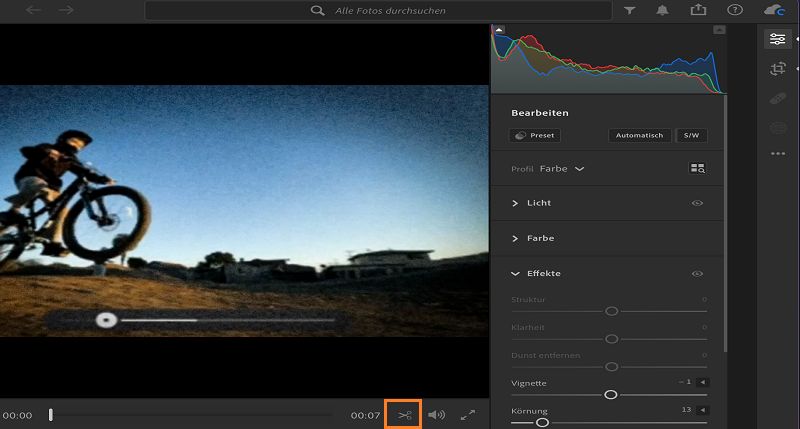Open the notifications bell
800x429 pixels.
tap(662, 10)
